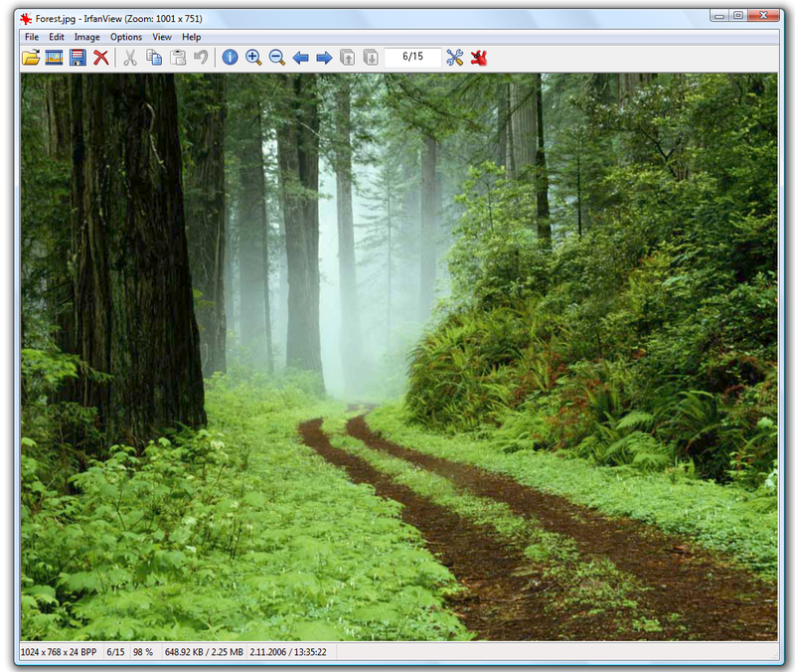The width and height of the screenshot is (795, 672).
Task: Go to next image with right arrow
Action: (324, 58)
